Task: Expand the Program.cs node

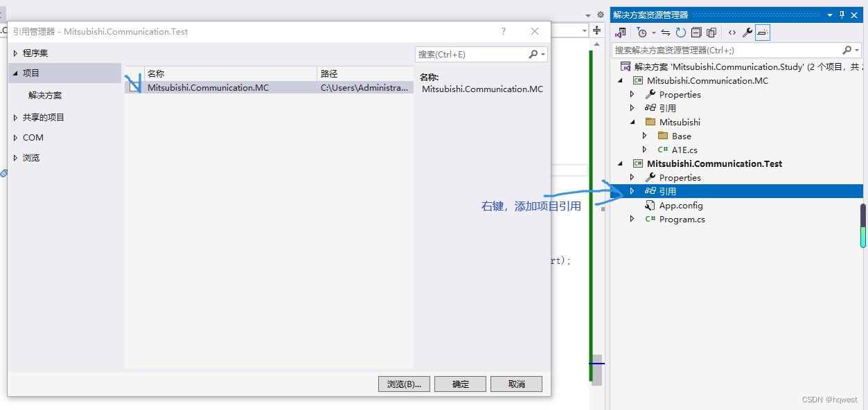Action: click(632, 219)
